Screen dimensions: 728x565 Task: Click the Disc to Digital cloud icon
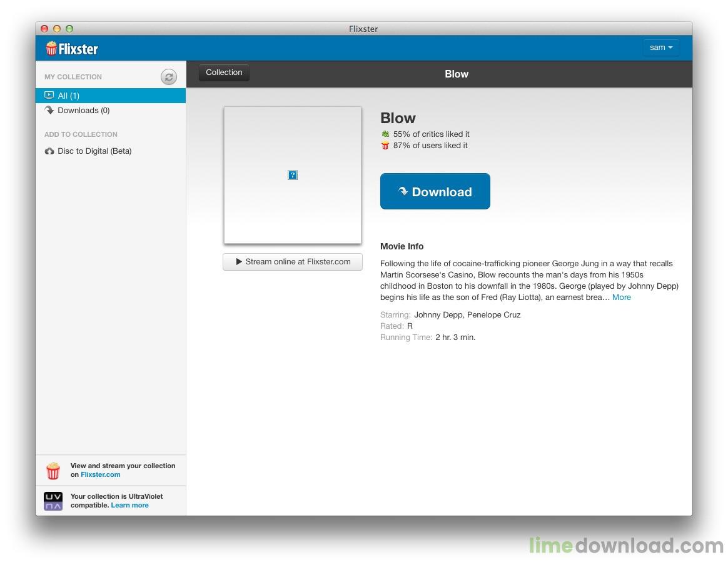pyautogui.click(x=49, y=151)
